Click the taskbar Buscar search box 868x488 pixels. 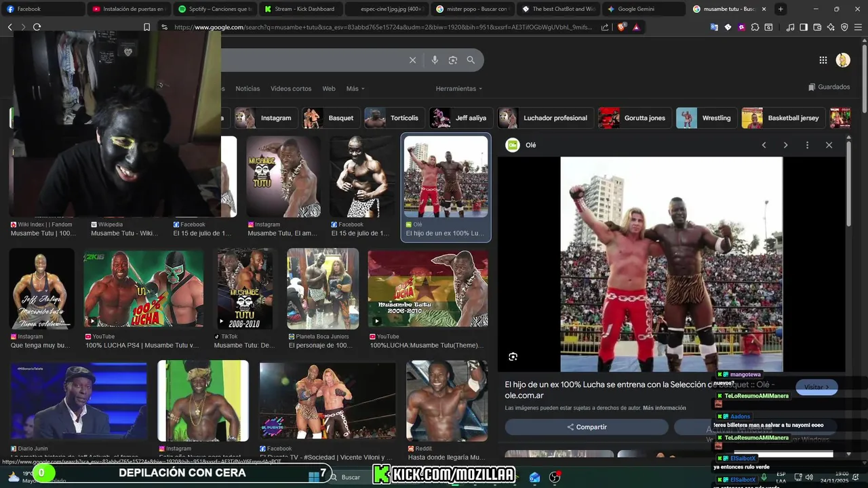350,477
